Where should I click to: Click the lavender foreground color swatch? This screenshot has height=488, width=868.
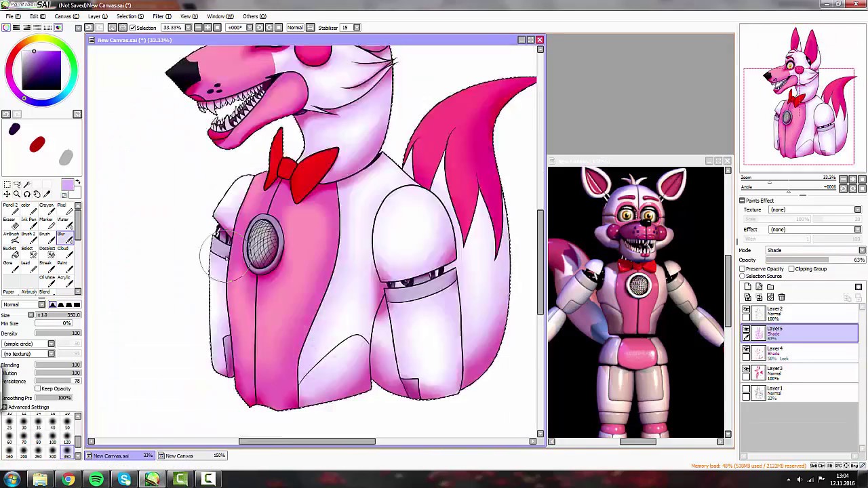click(68, 185)
